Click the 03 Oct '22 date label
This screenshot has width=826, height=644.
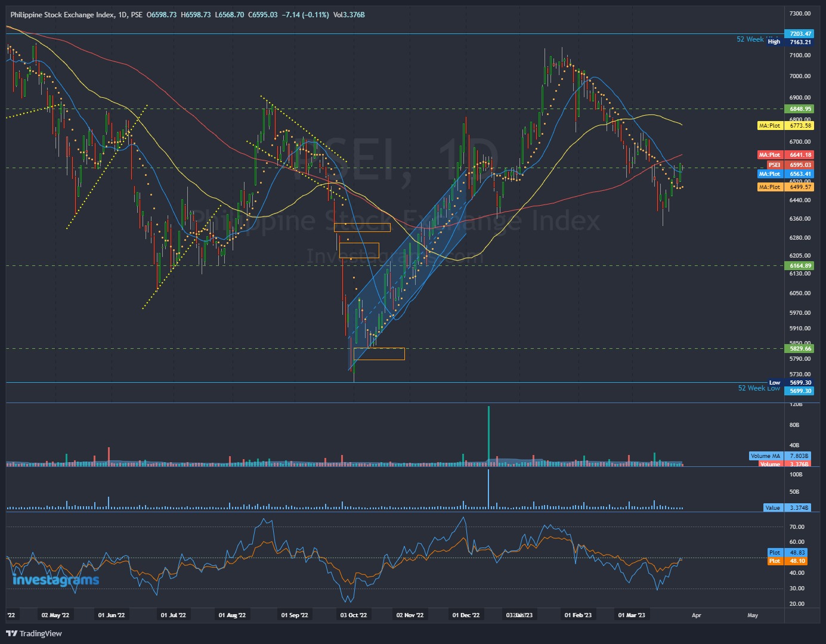354,615
